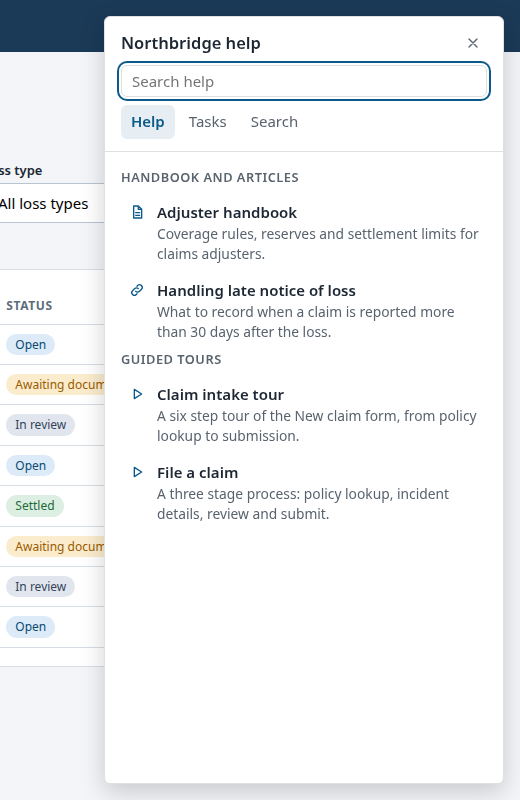Click the Northbridge help panel title
The height and width of the screenshot is (800, 520).
click(x=191, y=43)
